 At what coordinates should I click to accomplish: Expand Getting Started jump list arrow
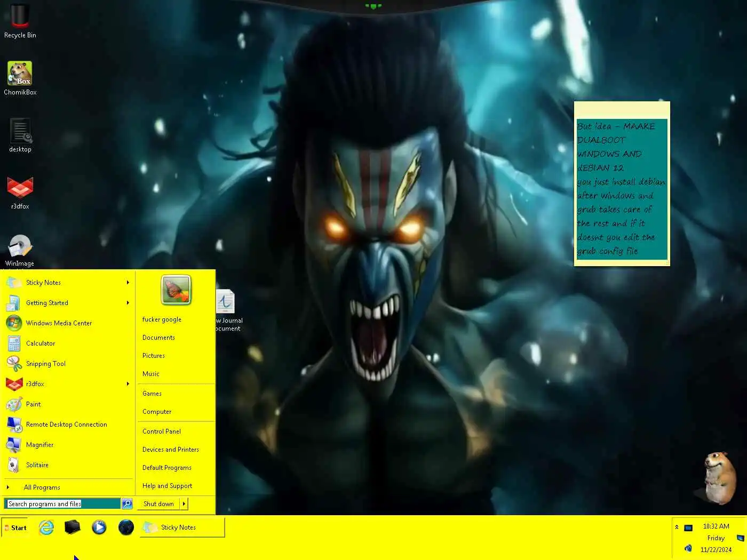point(128,303)
